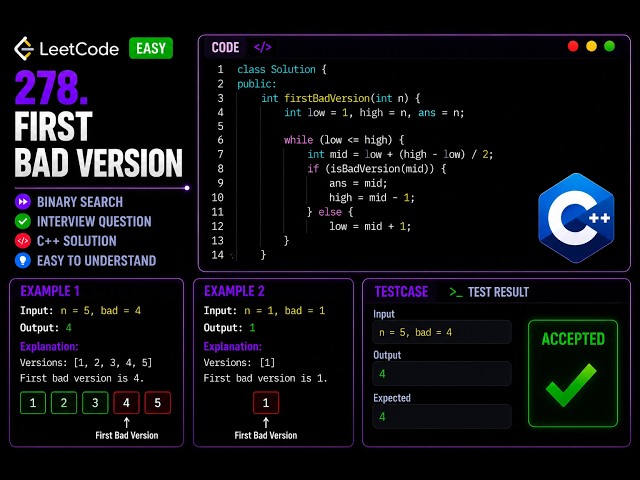Click the Expected field showing 4
The height and width of the screenshot is (480, 640).
[x=442, y=417]
